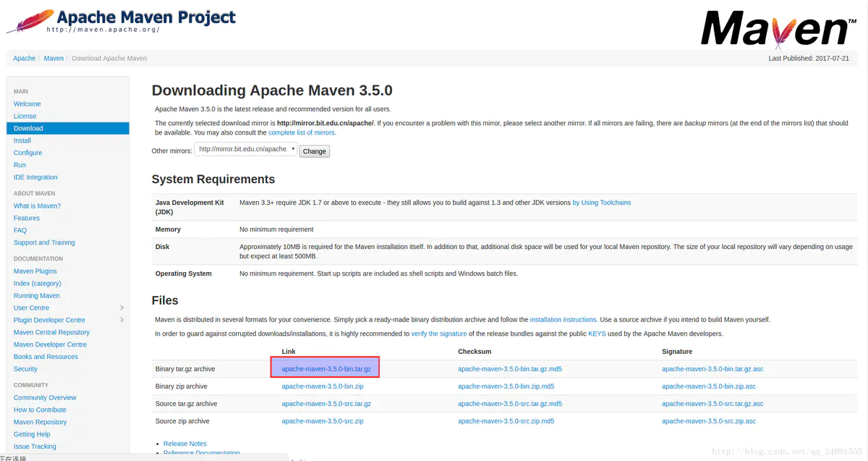Select the Download sidebar item

click(x=28, y=128)
